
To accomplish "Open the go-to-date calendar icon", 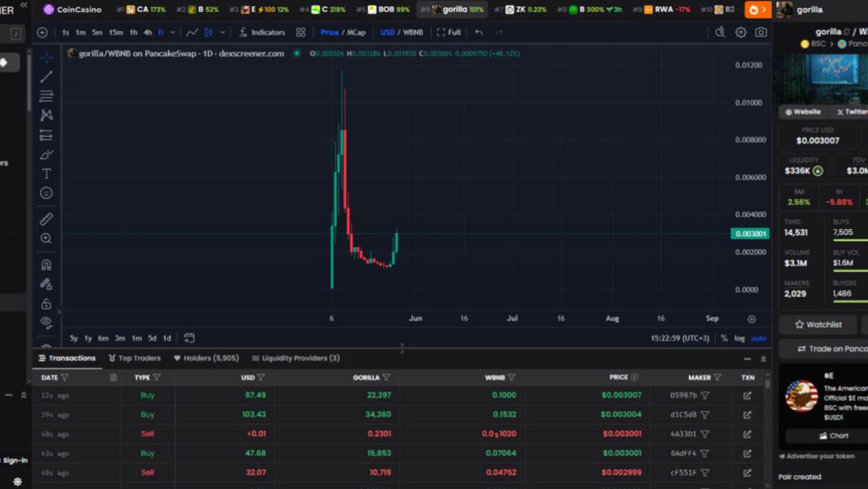I will click(189, 338).
